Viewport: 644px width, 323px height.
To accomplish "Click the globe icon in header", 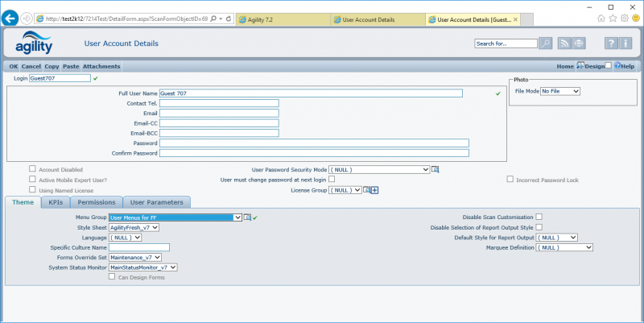I will coord(579,43).
